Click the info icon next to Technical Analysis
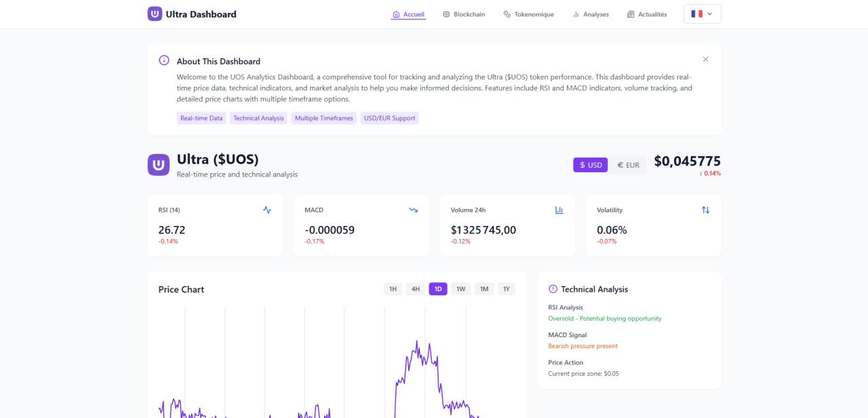868x418 pixels. [553, 288]
